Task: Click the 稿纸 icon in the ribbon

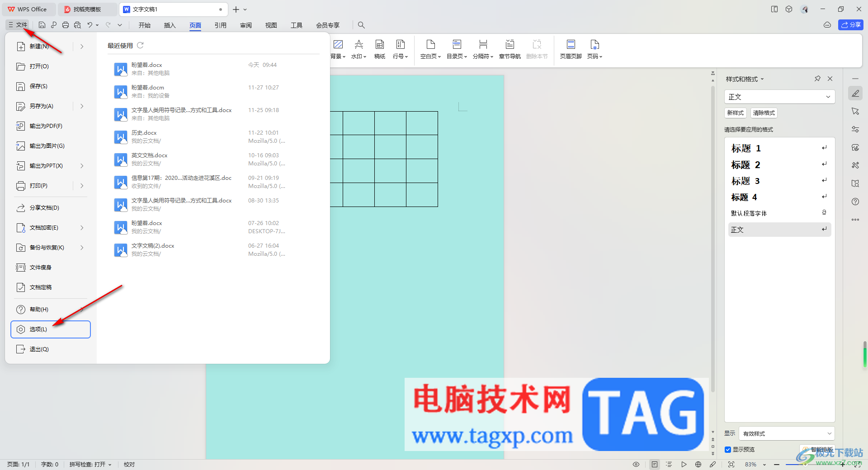Action: pyautogui.click(x=380, y=50)
